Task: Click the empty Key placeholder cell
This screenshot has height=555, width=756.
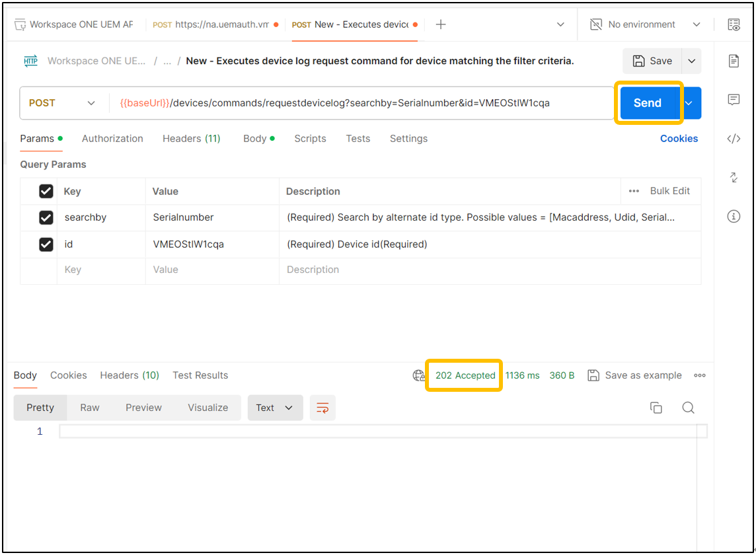Action: point(101,270)
